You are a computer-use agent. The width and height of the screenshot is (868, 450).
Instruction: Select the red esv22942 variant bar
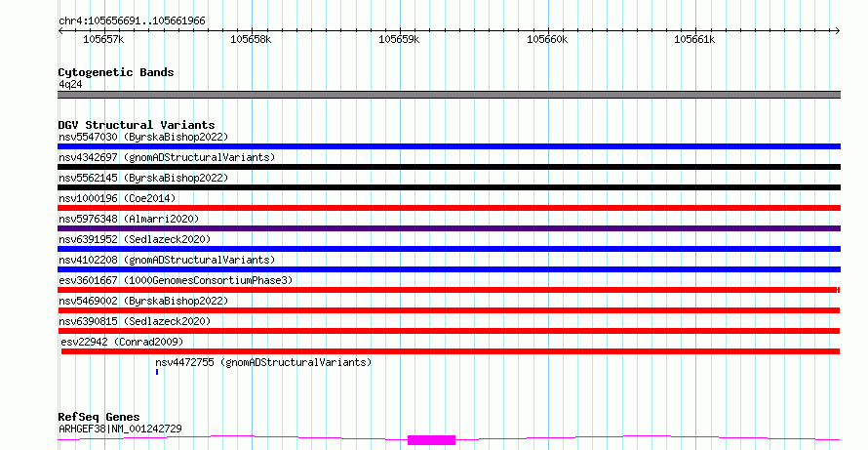pyautogui.click(x=450, y=351)
